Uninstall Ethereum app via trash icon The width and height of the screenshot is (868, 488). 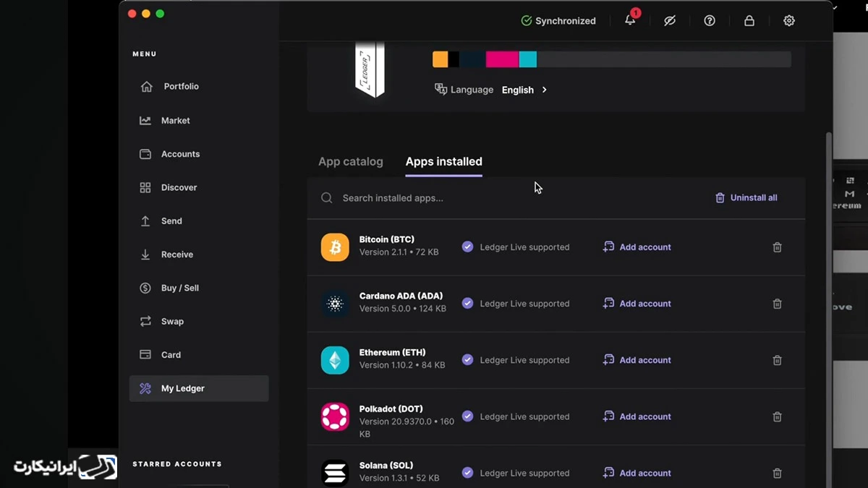tap(778, 360)
